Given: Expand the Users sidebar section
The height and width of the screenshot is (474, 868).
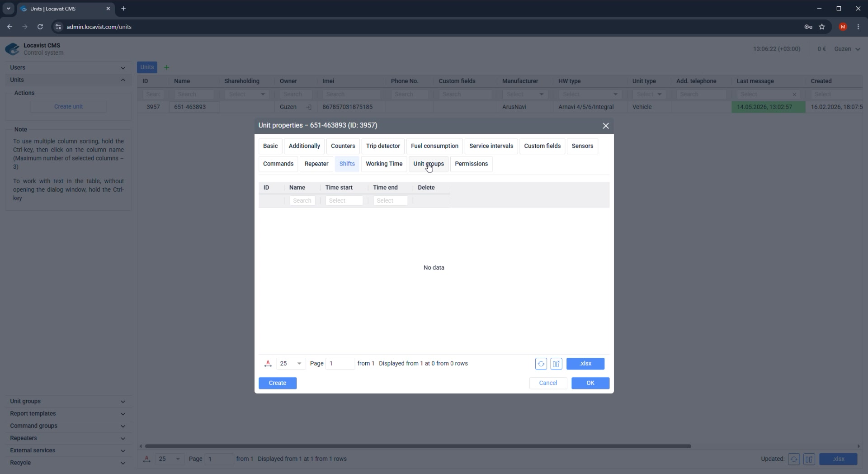Looking at the screenshot, I should tap(68, 68).
